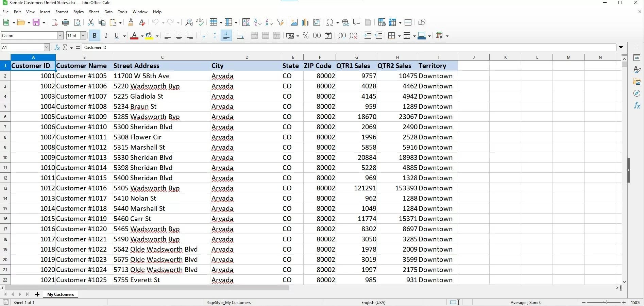Viewport: 644px width, 306px height.
Task: Export directly as PDF
Action: [54, 22]
